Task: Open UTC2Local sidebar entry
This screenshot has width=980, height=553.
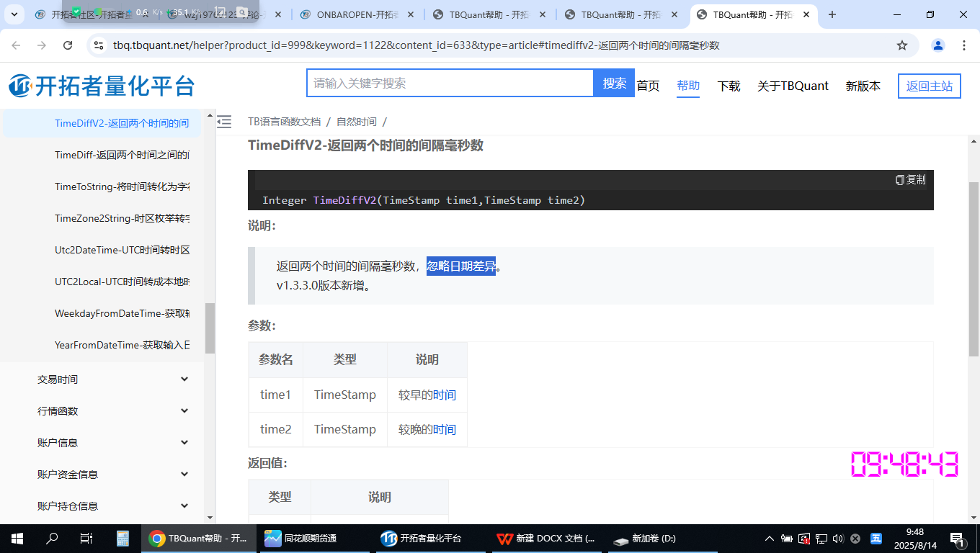Action: (122, 282)
